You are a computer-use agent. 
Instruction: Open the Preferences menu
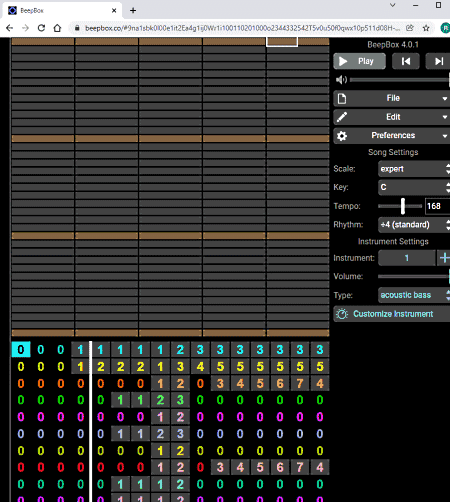[392, 136]
